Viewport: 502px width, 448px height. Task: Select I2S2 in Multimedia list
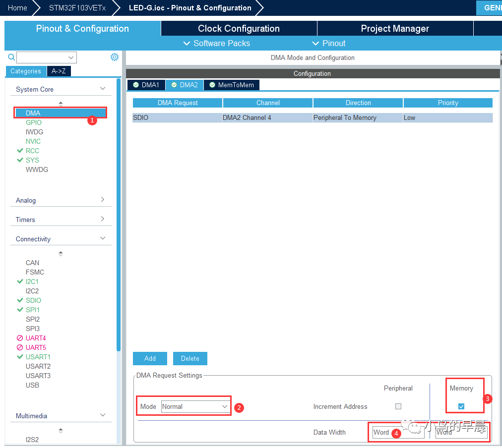click(32, 440)
